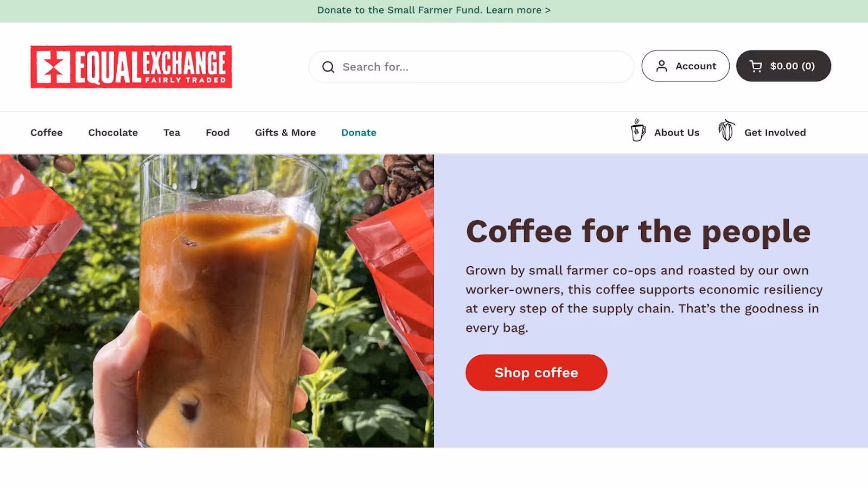Click the search magnifier icon

pos(328,67)
